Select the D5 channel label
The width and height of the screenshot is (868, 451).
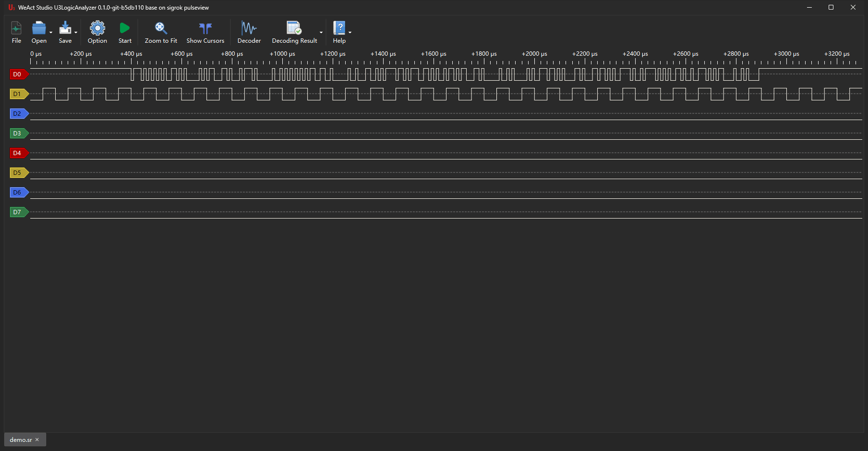click(19, 172)
